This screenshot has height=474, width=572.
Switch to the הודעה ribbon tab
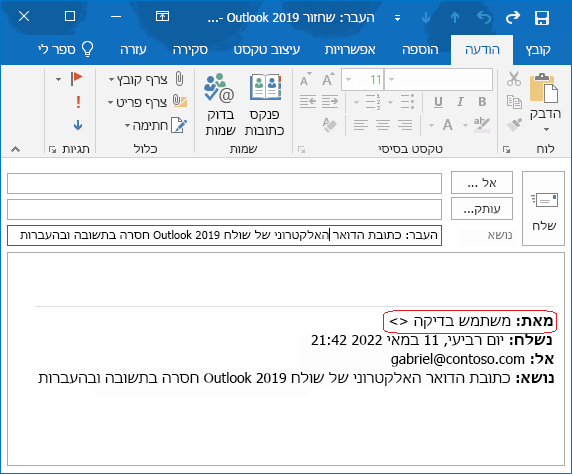click(482, 50)
